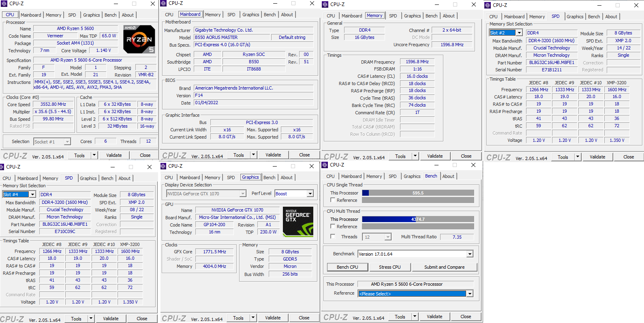The image size is (644, 323).
Task: Click the Bench CPU button
Action: click(x=347, y=267)
